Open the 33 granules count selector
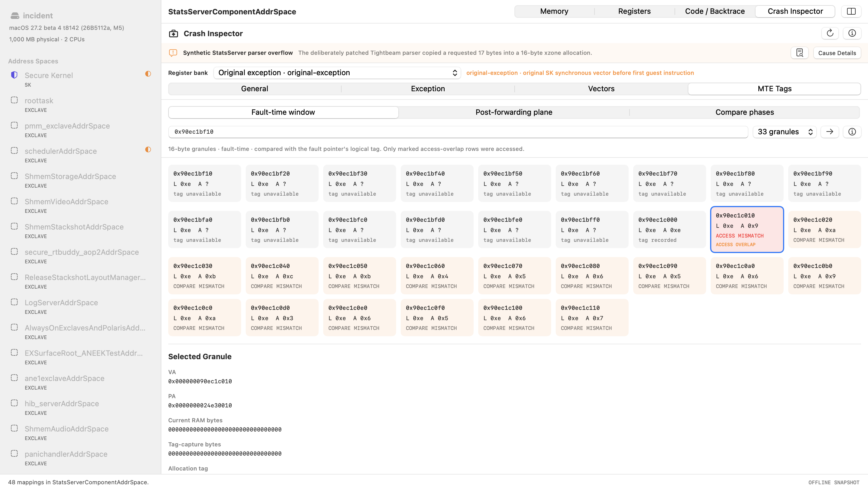The image size is (868, 490). click(784, 132)
